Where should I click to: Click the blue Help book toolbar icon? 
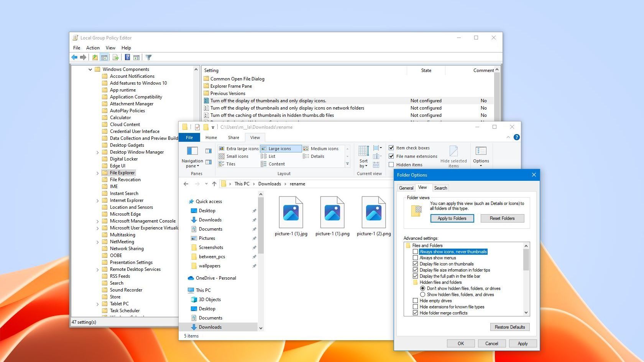pyautogui.click(x=127, y=57)
